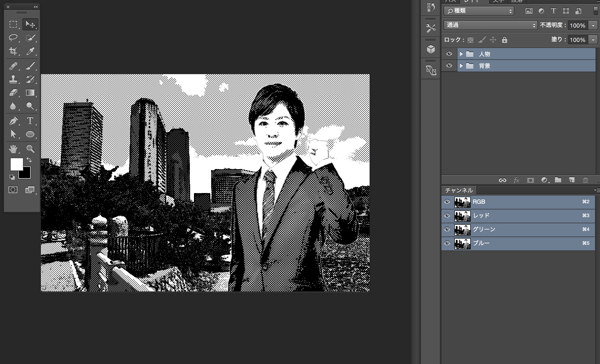Lock layer position
Viewport: 600px width, 364px height.
[493, 40]
